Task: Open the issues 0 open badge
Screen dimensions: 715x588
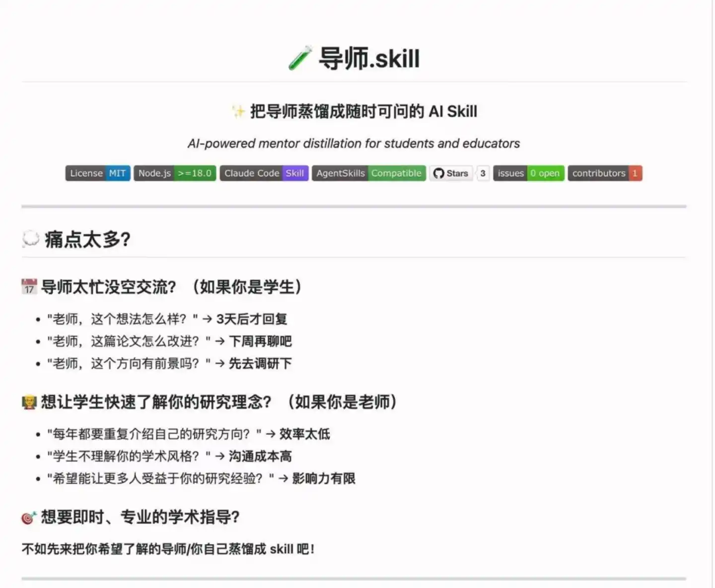Action: (x=529, y=173)
